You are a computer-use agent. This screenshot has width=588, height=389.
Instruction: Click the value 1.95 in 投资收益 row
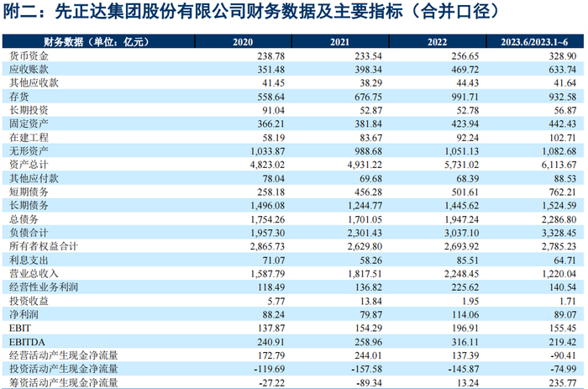tap(470, 302)
